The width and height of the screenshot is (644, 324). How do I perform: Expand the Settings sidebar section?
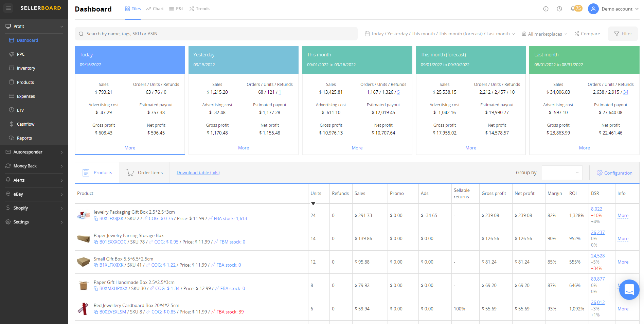[61, 222]
